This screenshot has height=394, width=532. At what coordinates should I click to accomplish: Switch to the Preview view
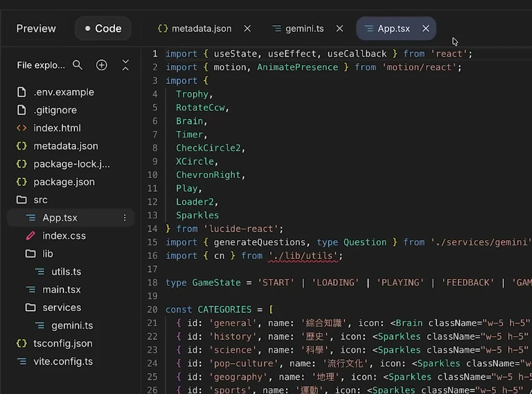point(36,29)
